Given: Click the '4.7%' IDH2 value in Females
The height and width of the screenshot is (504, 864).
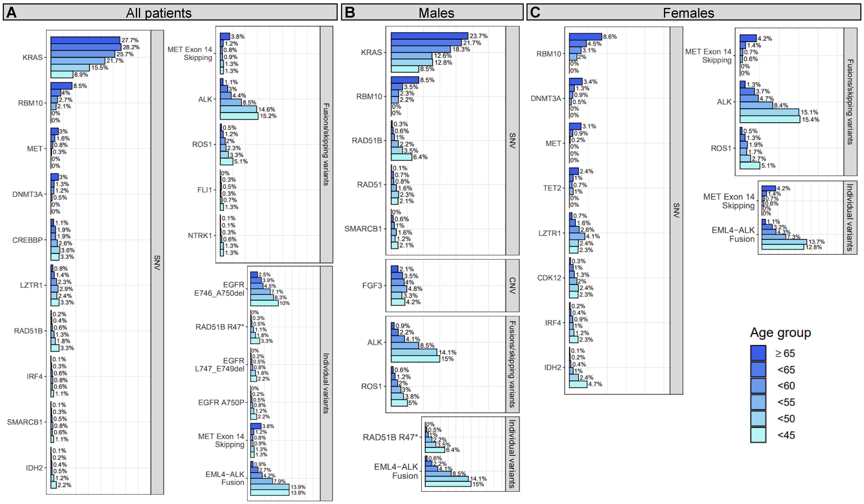Looking at the screenshot, I should (595, 384).
